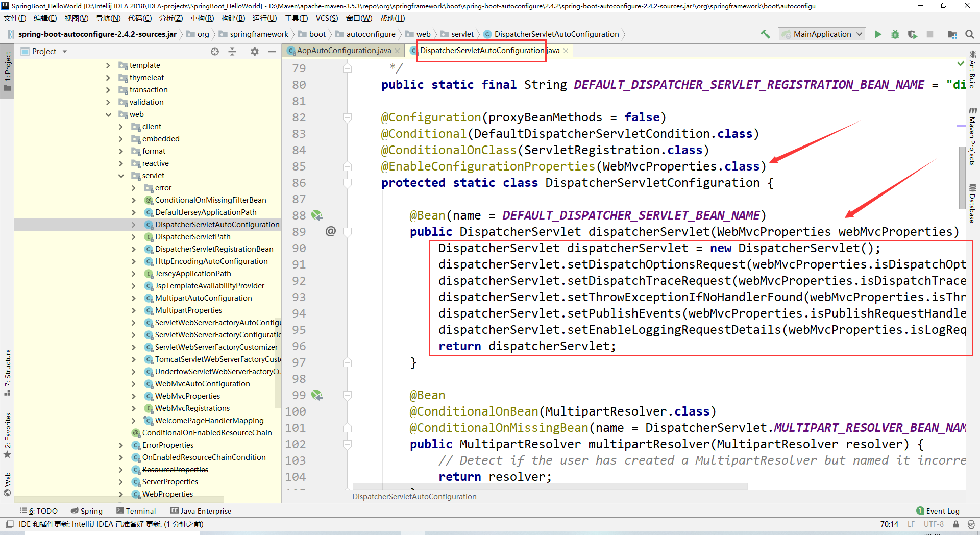Image resolution: width=980 pixels, height=535 pixels.
Task: Click the DispatcherServletAutoConfiguration editor breadcrumb at the bottom
Action: point(414,497)
